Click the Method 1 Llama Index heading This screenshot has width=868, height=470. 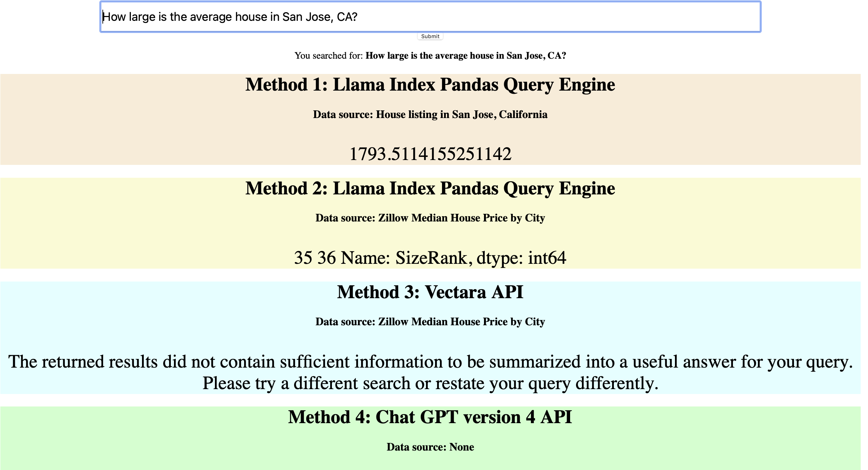pyautogui.click(x=430, y=85)
